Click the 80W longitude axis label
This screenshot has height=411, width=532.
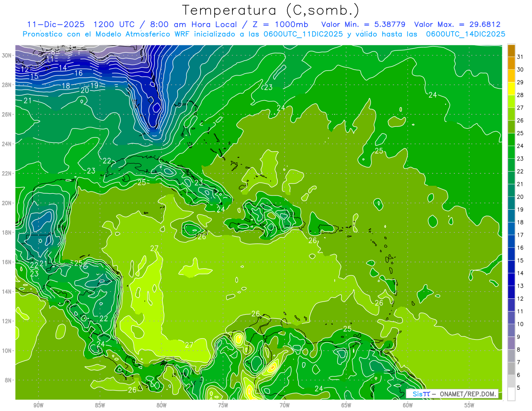pyautogui.click(x=161, y=405)
